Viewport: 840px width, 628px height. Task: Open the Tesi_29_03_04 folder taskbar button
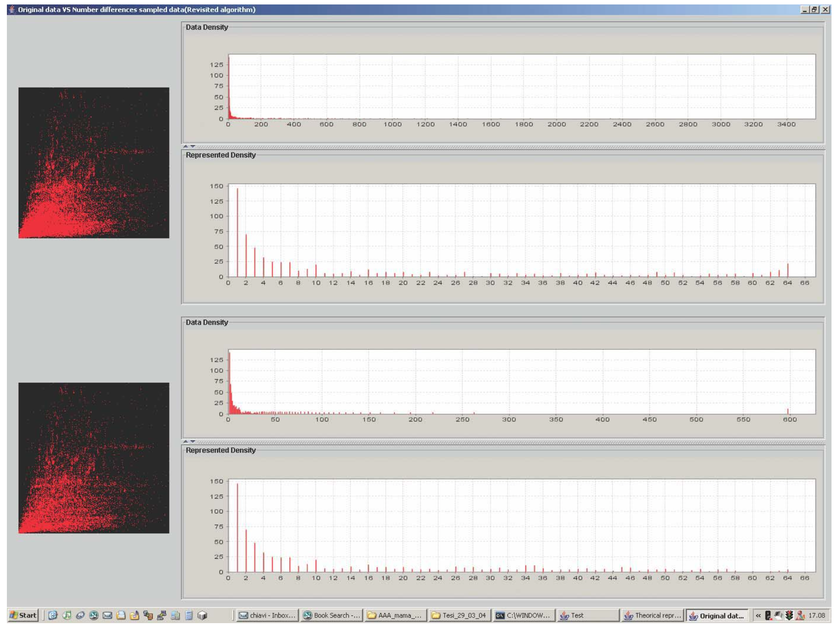pos(459,615)
